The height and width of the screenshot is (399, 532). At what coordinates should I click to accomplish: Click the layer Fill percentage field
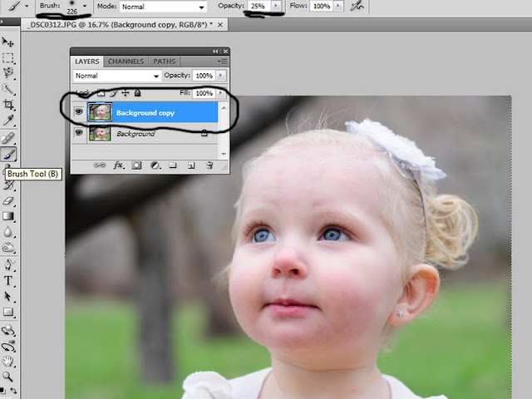point(204,93)
